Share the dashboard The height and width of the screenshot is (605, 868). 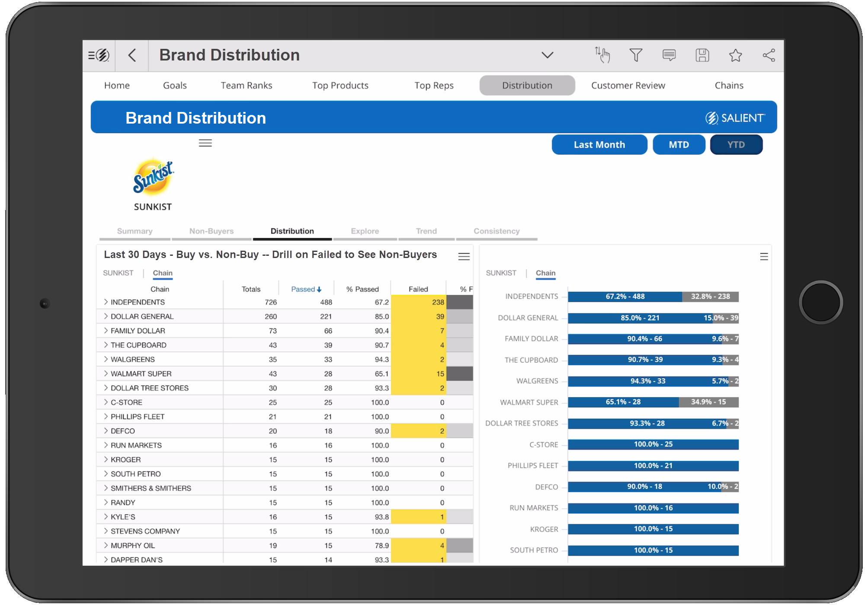pos(769,55)
